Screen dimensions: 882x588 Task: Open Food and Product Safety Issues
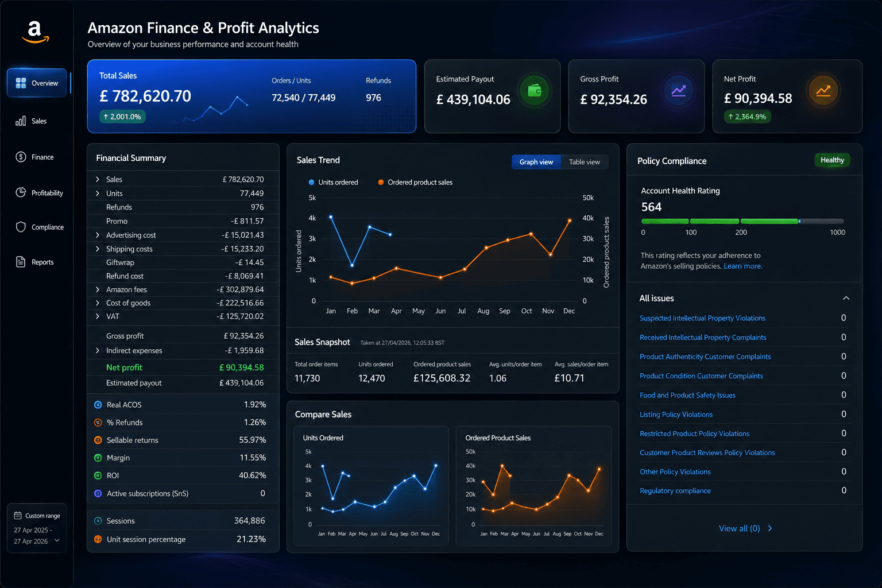click(x=687, y=395)
